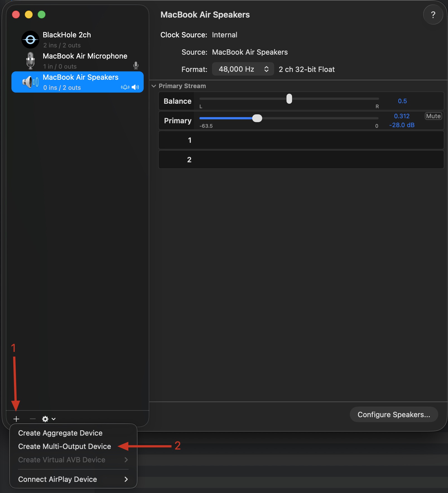Screen dimensions: 448x493
Task: Click the alert sound output indicator icon
Action: (125, 87)
